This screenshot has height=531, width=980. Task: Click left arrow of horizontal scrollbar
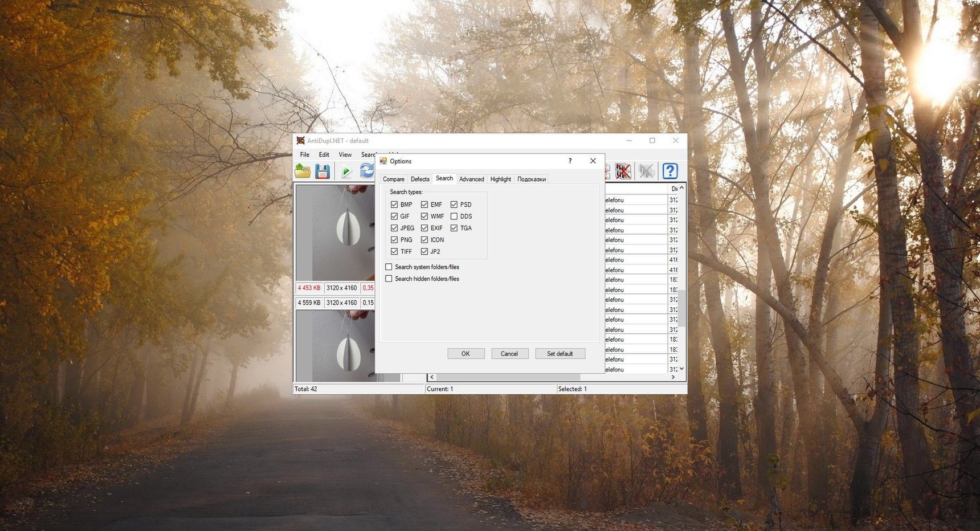pyautogui.click(x=432, y=377)
